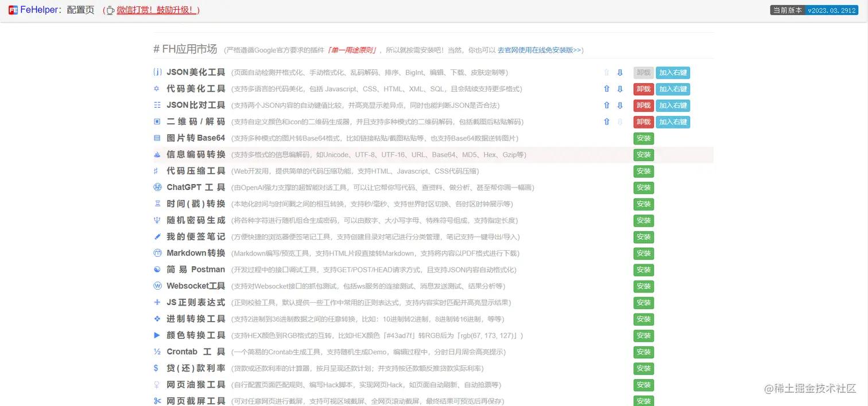The width and height of the screenshot is (868, 406).
Task: Click the 二维码/解码 row icon
Action: pyautogui.click(x=157, y=122)
